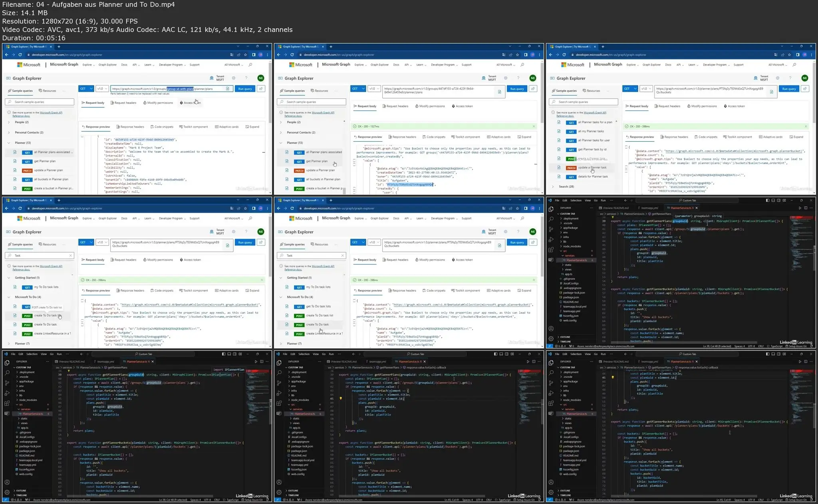The height and width of the screenshot is (504, 818).
Task: Click Go Back arrow in groupGuid tooltip frame title bar
Action: point(625,200)
